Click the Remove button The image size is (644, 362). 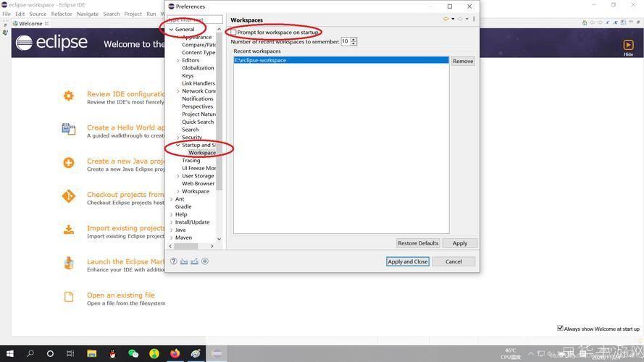click(463, 61)
